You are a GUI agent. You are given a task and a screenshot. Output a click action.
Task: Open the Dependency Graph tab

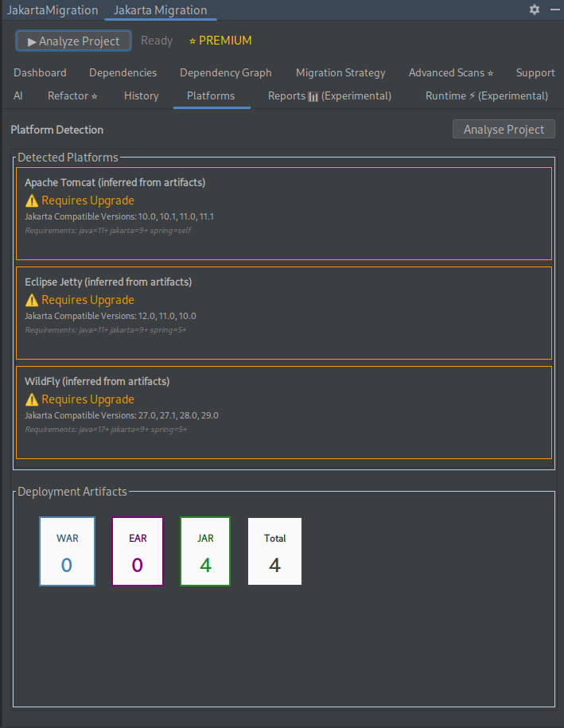click(x=226, y=73)
